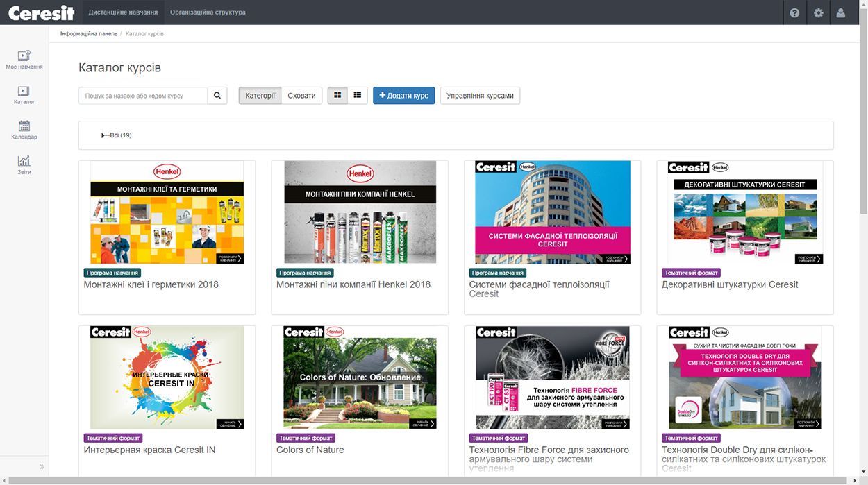
Task: Select the Сховати toggle button
Action: 301,96
